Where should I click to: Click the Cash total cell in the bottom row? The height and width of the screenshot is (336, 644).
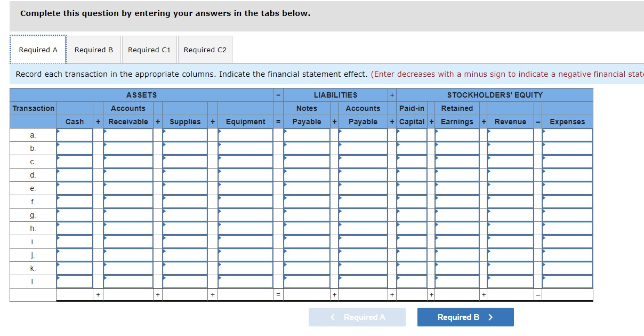tap(76, 294)
